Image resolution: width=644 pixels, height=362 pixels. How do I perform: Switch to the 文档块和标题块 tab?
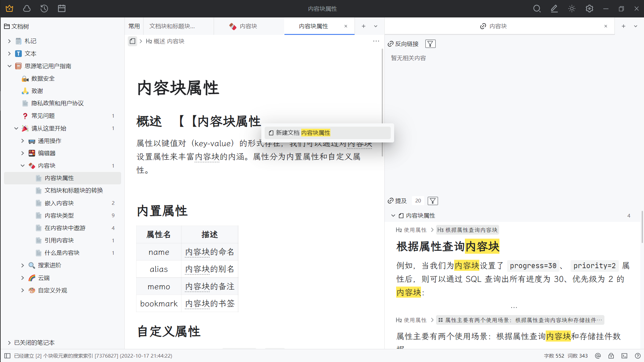pos(172,26)
